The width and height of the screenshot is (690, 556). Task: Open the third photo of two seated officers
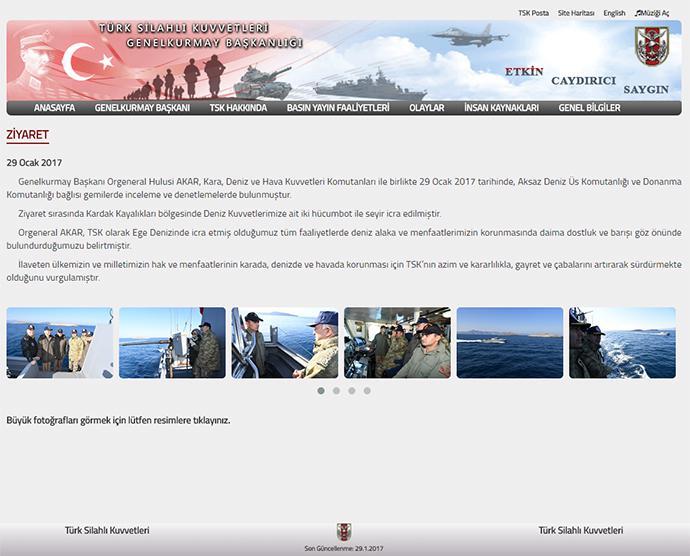[x=285, y=342]
